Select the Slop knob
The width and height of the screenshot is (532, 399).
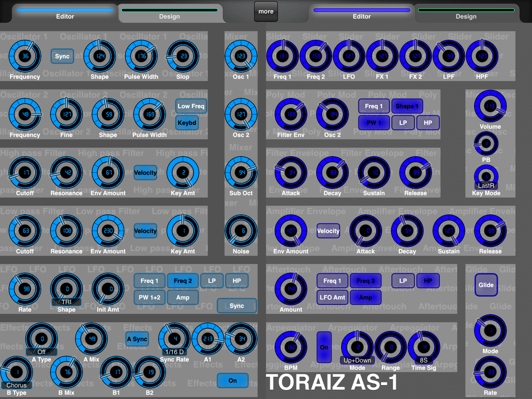(x=183, y=56)
